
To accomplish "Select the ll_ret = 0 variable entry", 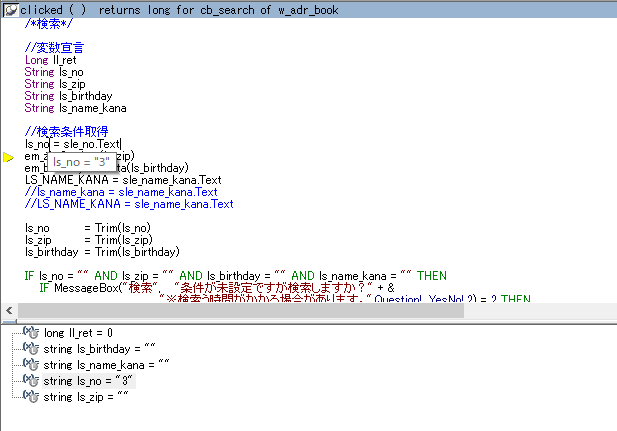I will coord(78,332).
